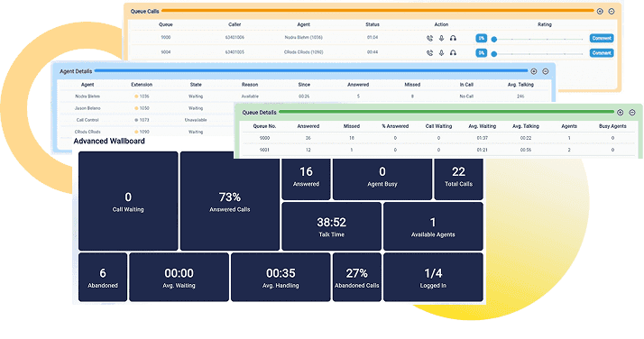Open the 1/4 Logged In tile
The image size is (644, 339).
433,277
